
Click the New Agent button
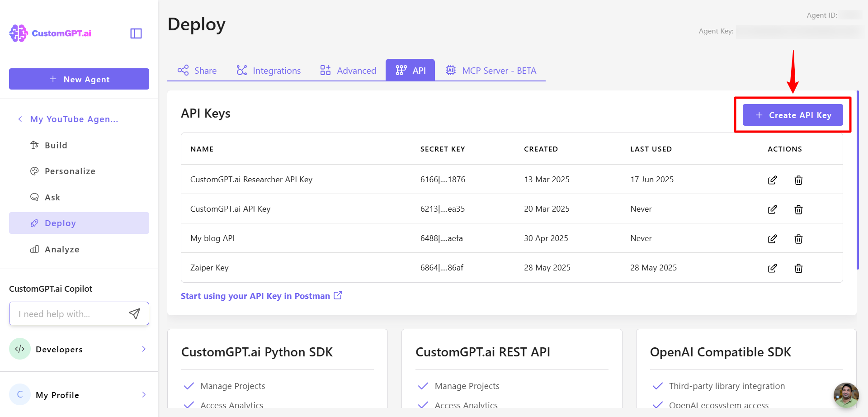coord(79,79)
